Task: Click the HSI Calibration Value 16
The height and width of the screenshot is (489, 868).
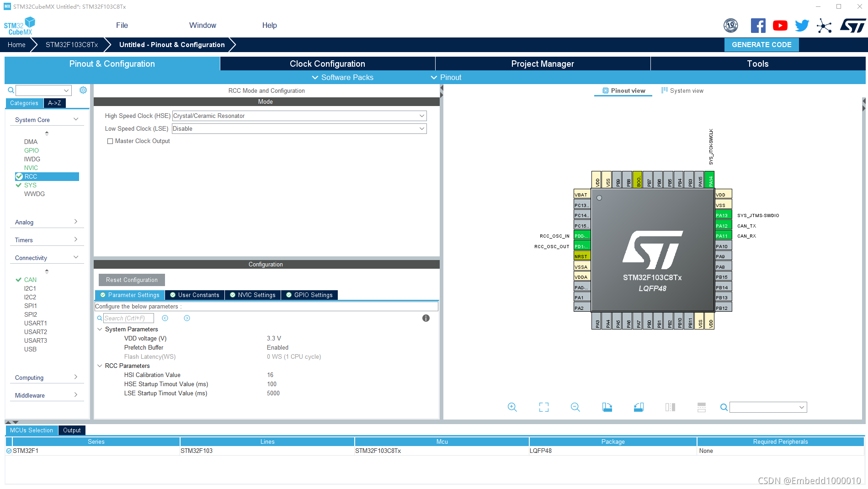Action: coord(270,375)
